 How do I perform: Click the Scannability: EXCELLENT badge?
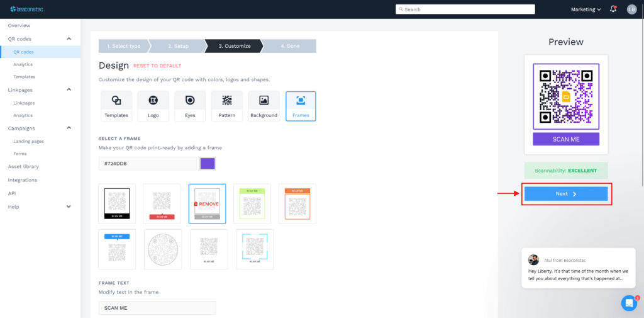point(566,170)
